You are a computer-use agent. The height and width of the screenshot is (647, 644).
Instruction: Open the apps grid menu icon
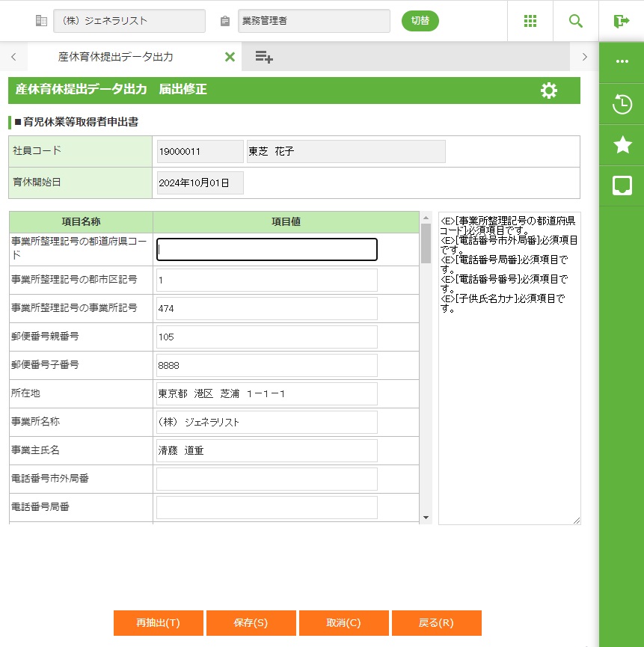click(x=530, y=21)
